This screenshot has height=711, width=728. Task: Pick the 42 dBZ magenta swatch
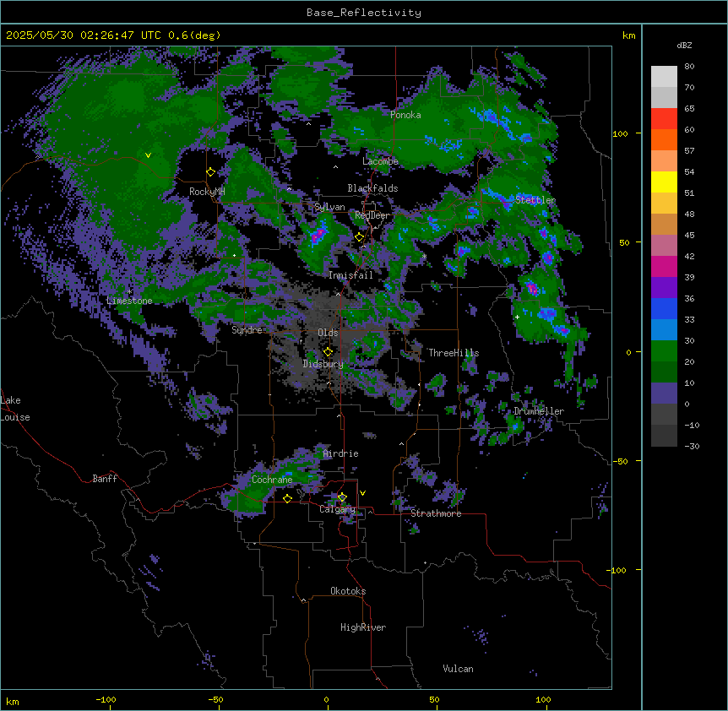point(664,266)
